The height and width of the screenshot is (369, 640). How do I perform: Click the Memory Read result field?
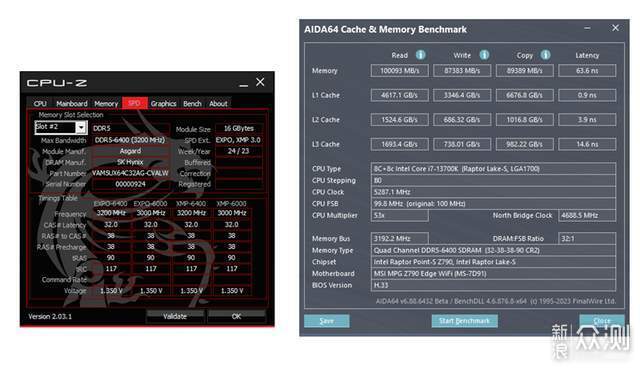click(400, 71)
